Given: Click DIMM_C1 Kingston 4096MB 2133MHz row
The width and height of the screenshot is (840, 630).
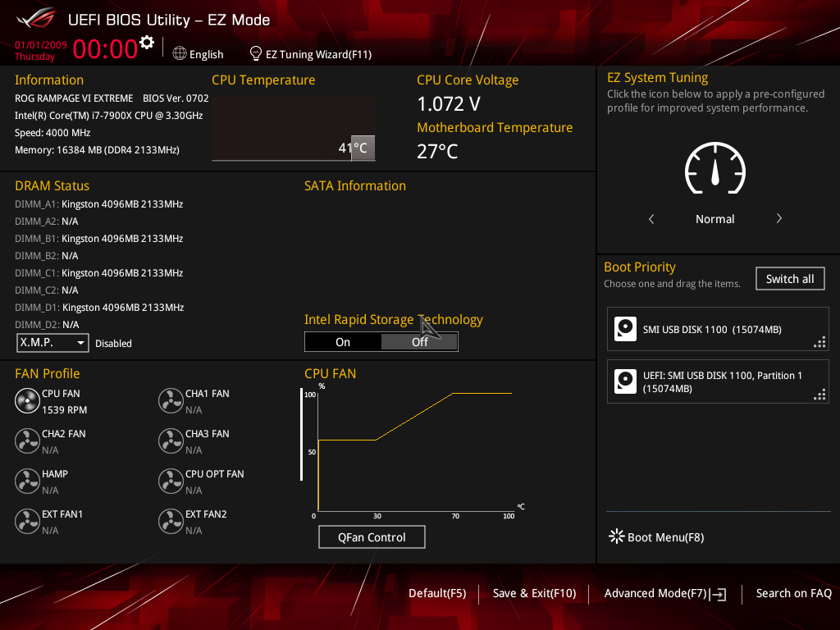Looking at the screenshot, I should click(99, 272).
